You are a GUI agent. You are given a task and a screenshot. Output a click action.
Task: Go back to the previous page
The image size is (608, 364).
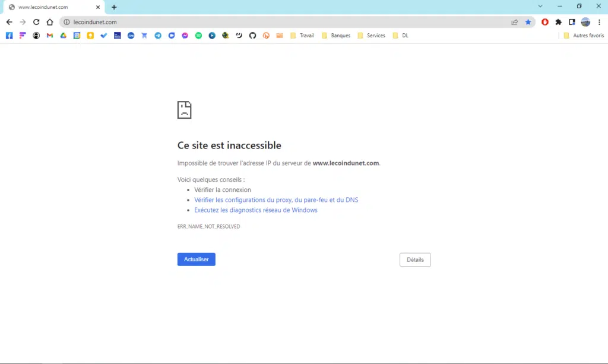pyautogui.click(x=9, y=22)
